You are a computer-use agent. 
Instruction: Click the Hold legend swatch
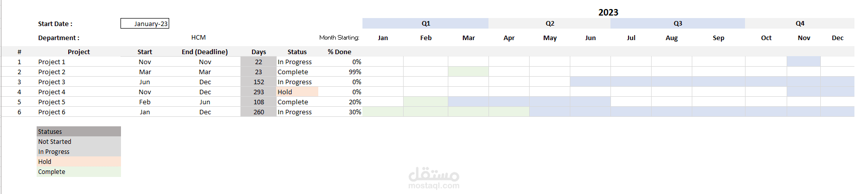coord(79,161)
